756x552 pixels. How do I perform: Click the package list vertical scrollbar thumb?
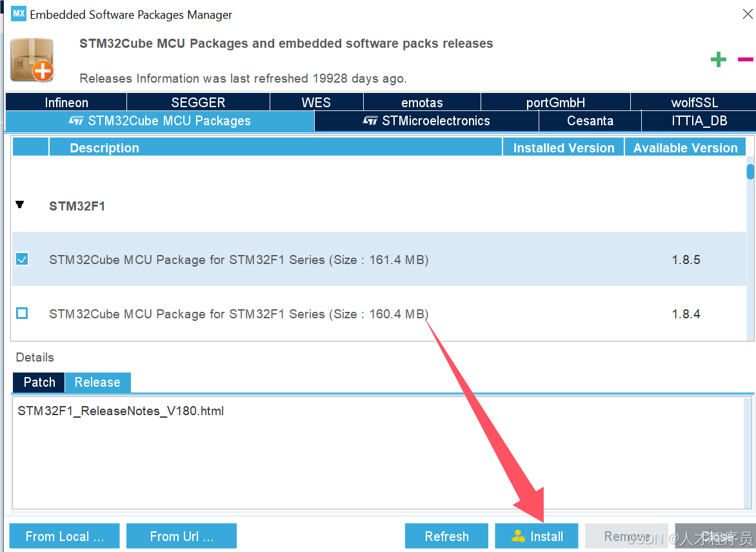[x=750, y=172]
